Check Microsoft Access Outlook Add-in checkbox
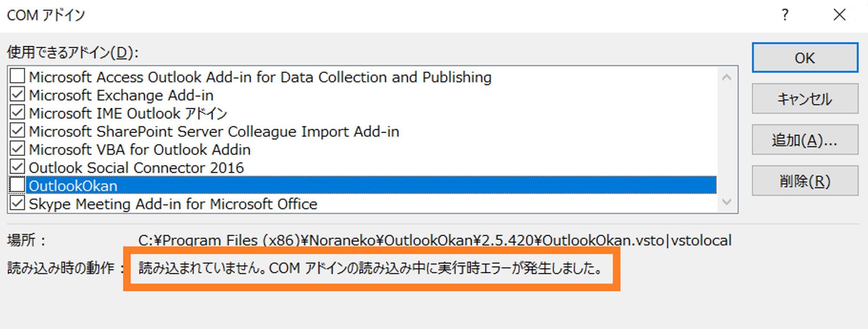 17,76
